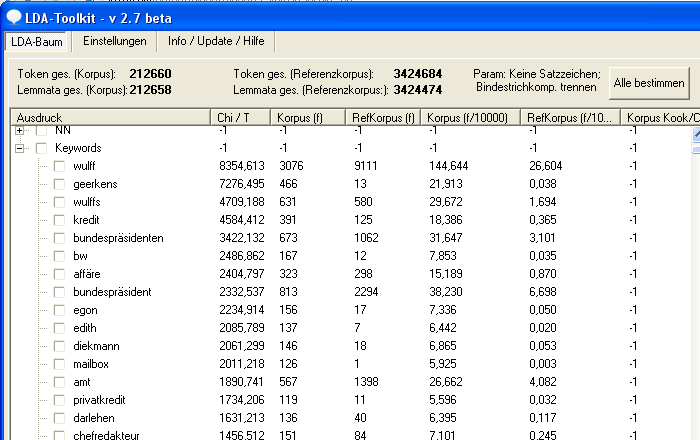Tick the geerkens checkbox

point(59,184)
